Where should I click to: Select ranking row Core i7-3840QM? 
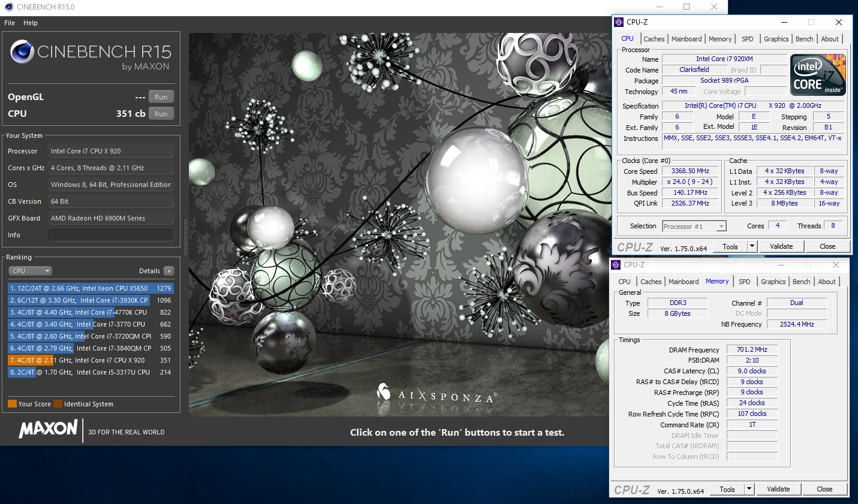pos(91,348)
